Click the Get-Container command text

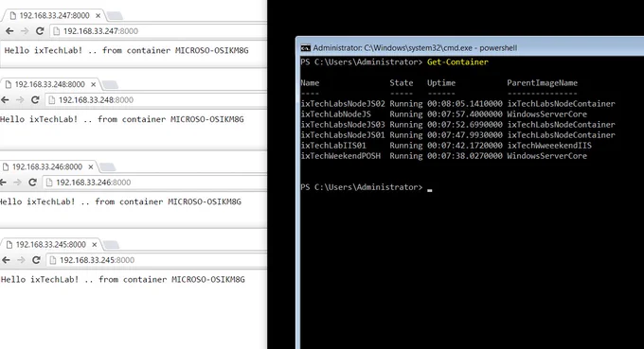click(x=457, y=61)
